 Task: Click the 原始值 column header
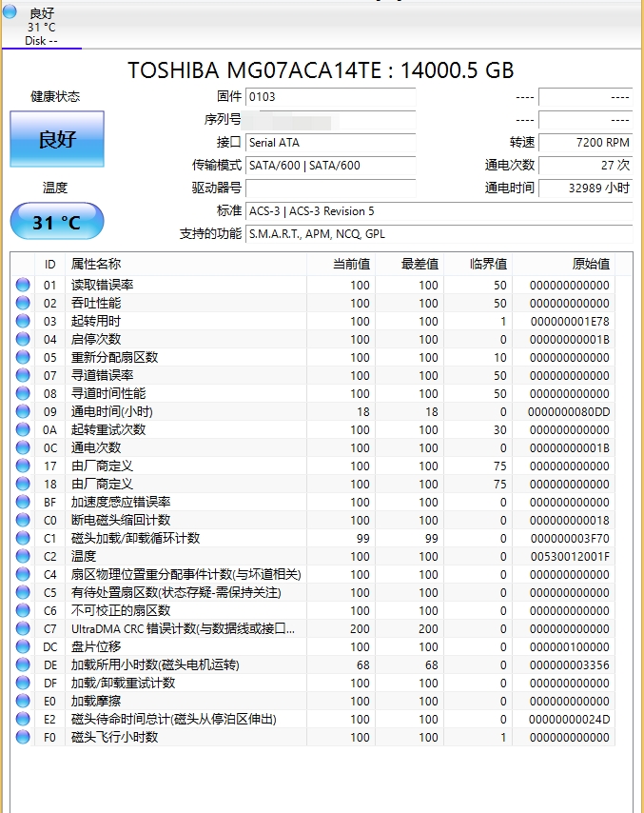point(564,265)
